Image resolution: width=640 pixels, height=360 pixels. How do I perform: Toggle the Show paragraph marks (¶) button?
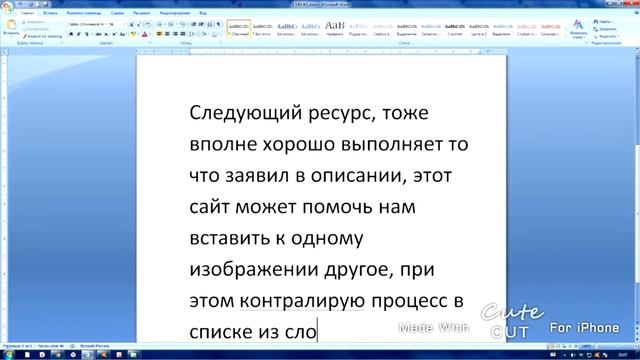[x=219, y=24]
